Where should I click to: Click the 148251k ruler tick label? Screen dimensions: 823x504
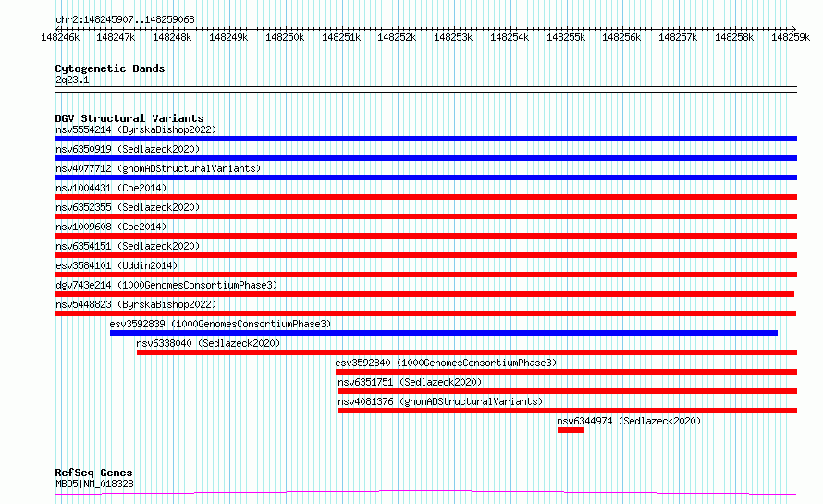tap(342, 37)
